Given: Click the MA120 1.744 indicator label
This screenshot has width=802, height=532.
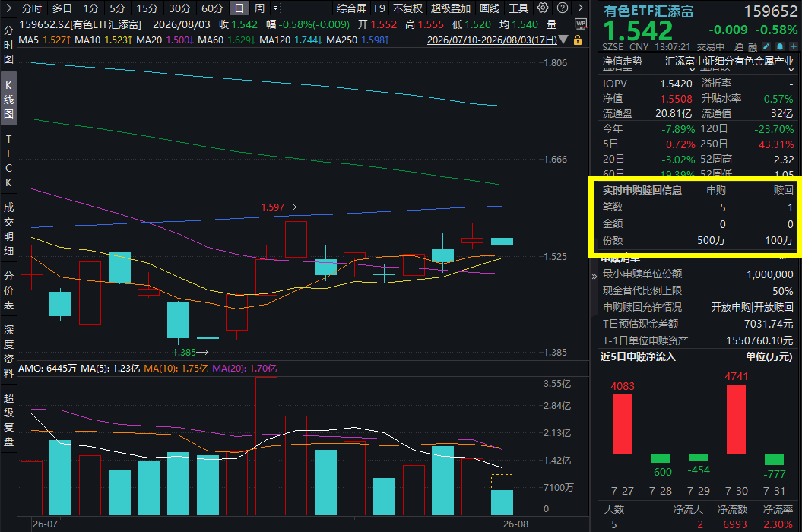Looking at the screenshot, I should point(290,40).
